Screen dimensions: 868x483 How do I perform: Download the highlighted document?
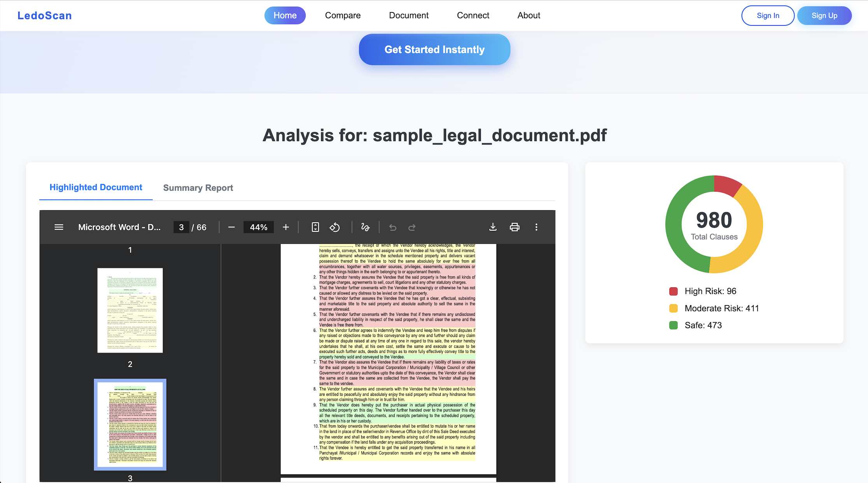click(x=493, y=227)
